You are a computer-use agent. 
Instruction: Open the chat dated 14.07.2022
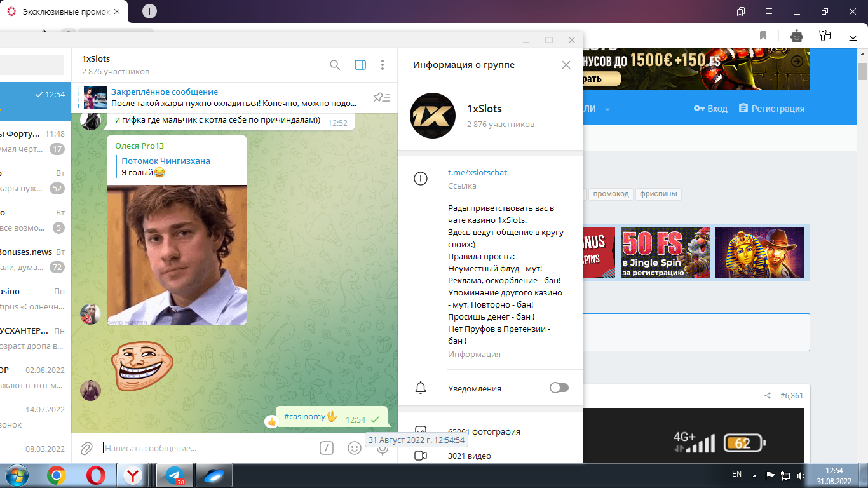pyautogui.click(x=35, y=417)
